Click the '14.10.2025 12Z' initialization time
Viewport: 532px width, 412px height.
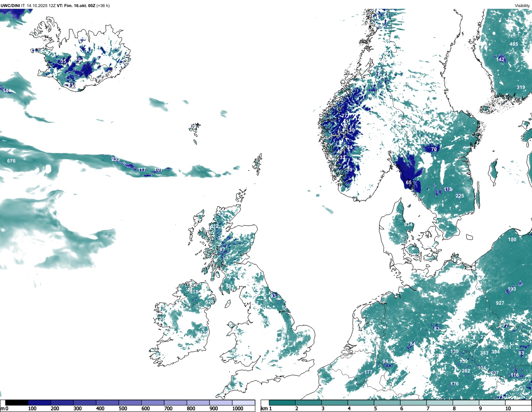pos(41,6)
